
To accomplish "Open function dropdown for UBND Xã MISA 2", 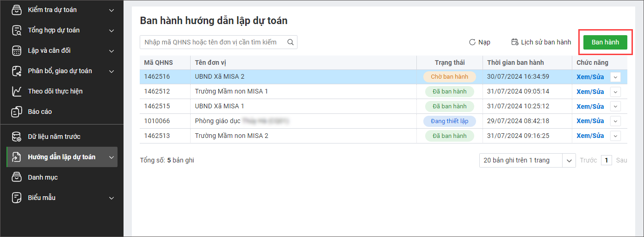I will coord(615,77).
